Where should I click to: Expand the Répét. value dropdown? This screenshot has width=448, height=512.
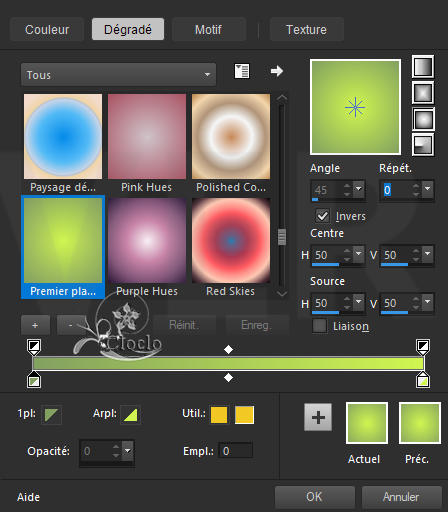coord(428,189)
